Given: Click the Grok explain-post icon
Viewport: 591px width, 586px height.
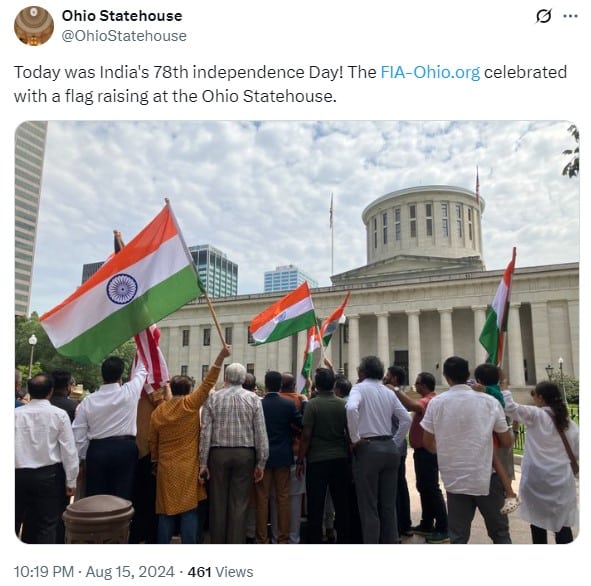Looking at the screenshot, I should coord(544,16).
